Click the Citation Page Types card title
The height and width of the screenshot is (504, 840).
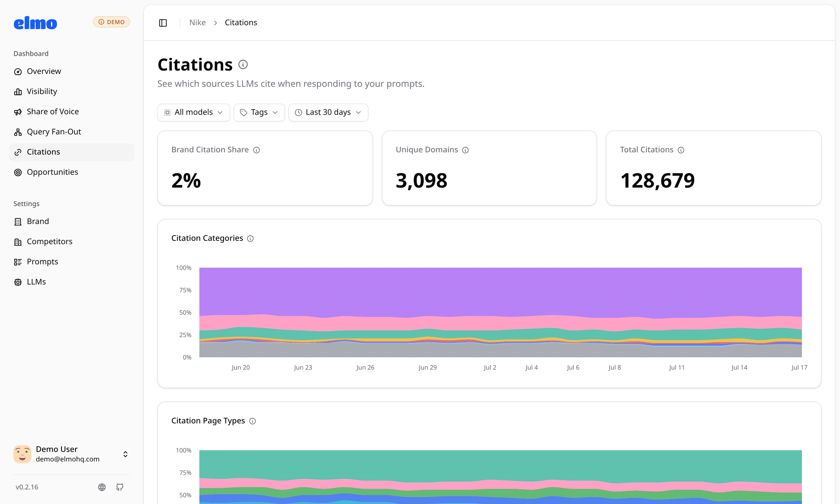(x=208, y=421)
